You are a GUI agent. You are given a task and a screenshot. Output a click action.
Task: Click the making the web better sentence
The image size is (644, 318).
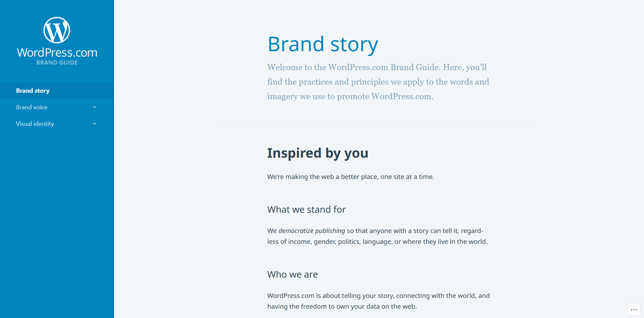pyautogui.click(x=351, y=177)
